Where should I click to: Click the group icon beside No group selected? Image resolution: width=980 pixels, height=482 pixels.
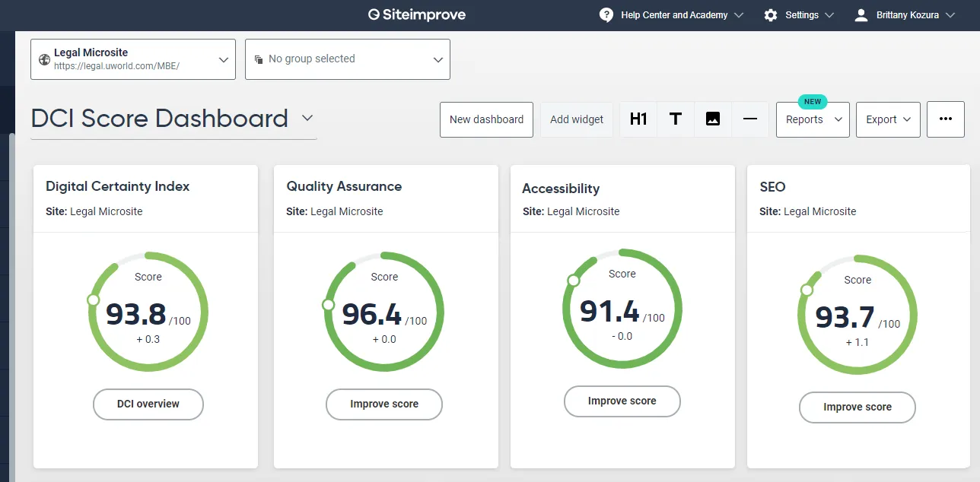(259, 59)
